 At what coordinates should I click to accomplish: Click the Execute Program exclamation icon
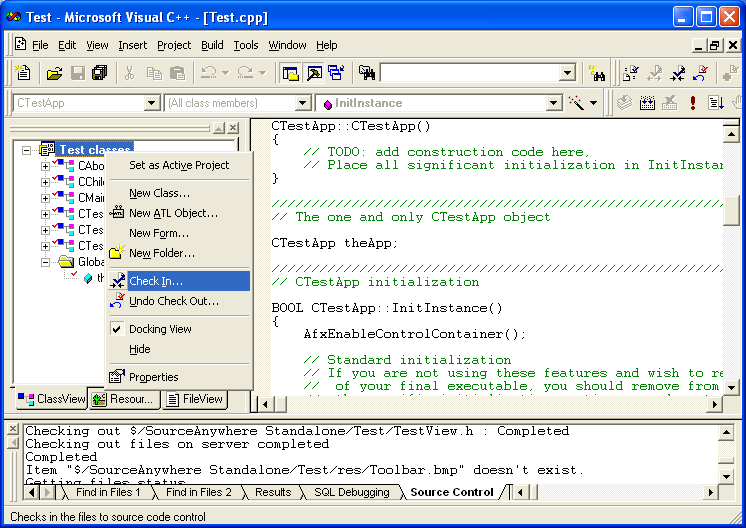(693, 102)
